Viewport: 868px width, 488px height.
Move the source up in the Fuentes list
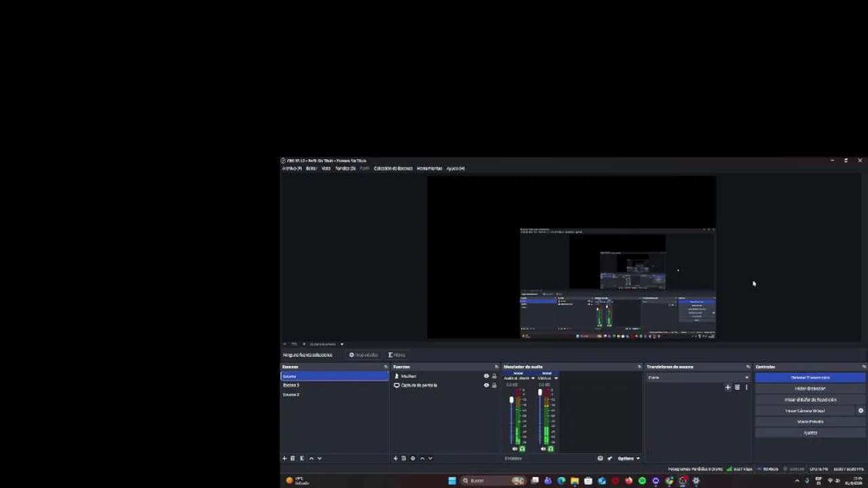click(x=422, y=458)
